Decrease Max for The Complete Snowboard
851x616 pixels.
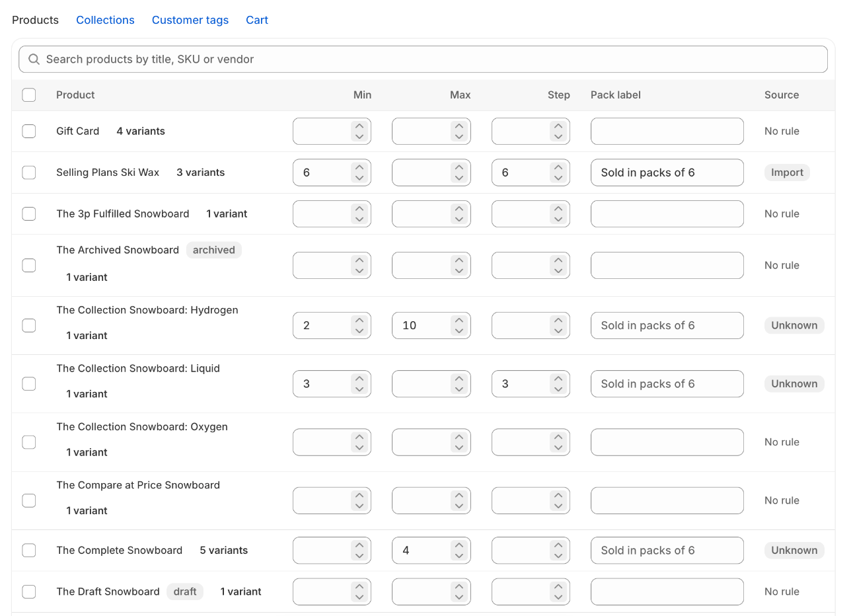click(x=459, y=555)
